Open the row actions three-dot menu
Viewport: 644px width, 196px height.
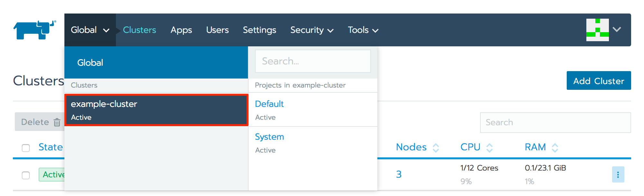[x=618, y=174]
